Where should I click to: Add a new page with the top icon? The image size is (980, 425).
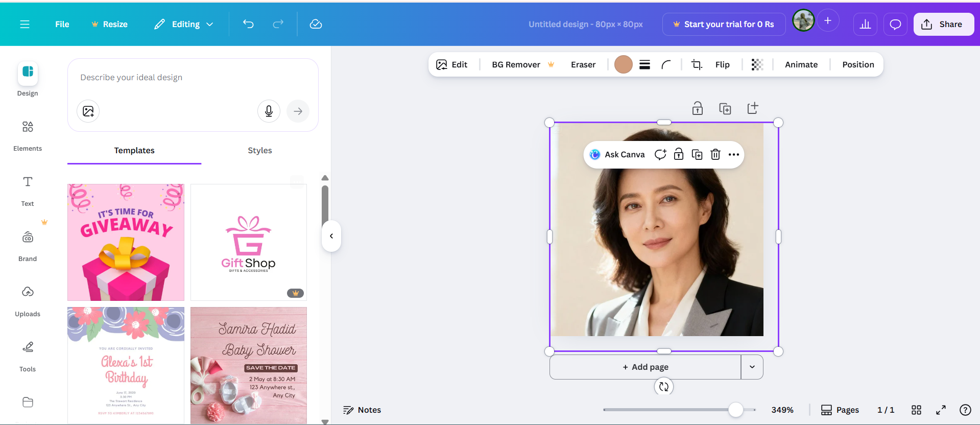click(x=753, y=108)
